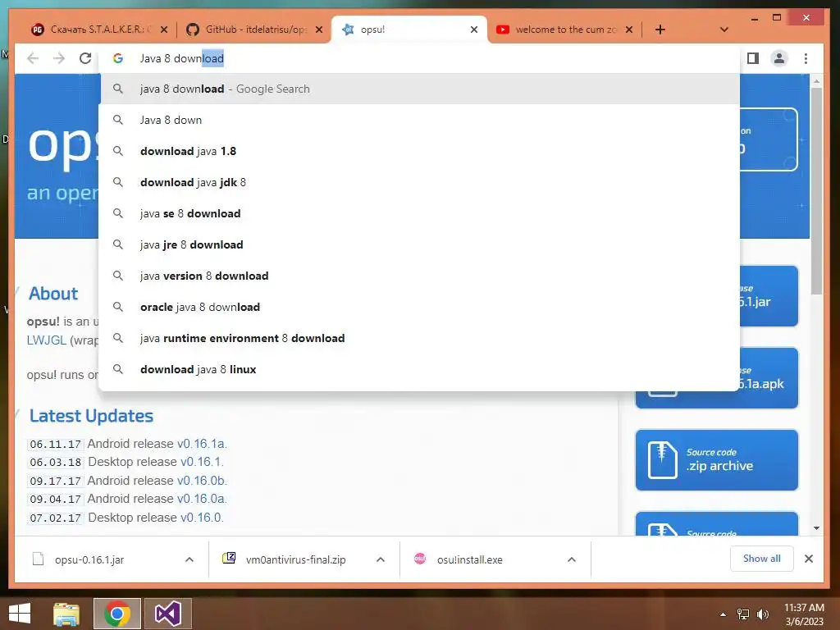Close the YouTube welcome tab
This screenshot has height=630, width=840.
click(629, 30)
